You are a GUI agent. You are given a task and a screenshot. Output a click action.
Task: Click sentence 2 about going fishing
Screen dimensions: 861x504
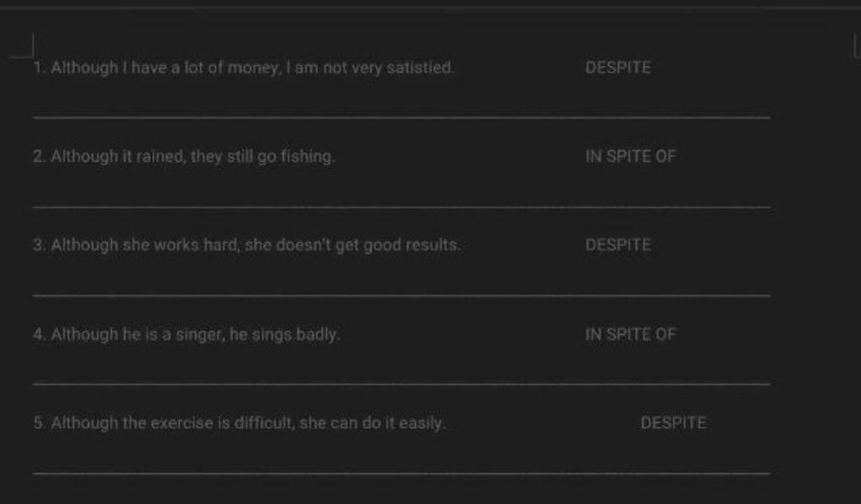184,157
